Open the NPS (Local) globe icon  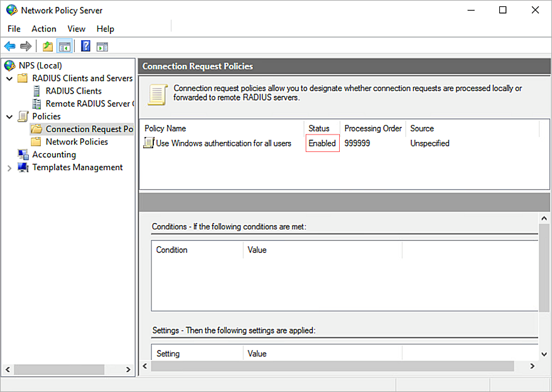click(9, 65)
